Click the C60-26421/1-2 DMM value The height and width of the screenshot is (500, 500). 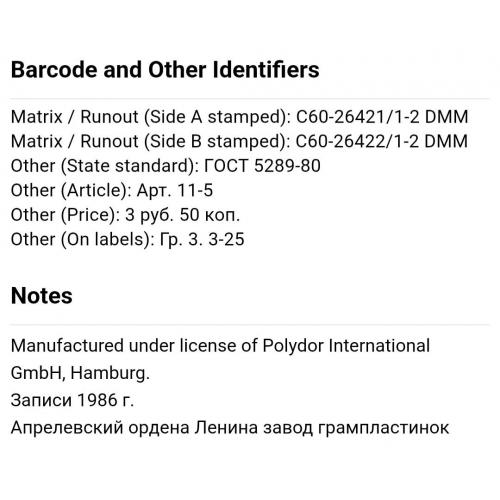click(x=382, y=117)
